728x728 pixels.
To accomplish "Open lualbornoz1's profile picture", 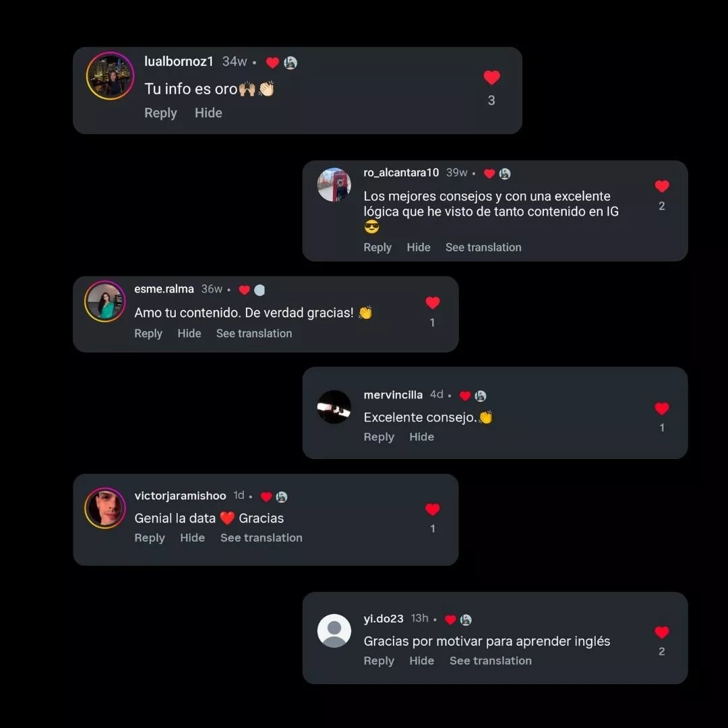I will click(x=110, y=75).
